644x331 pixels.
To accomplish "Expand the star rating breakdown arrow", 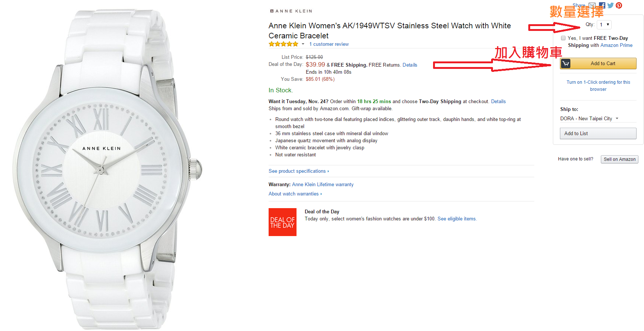I will pyautogui.click(x=303, y=44).
